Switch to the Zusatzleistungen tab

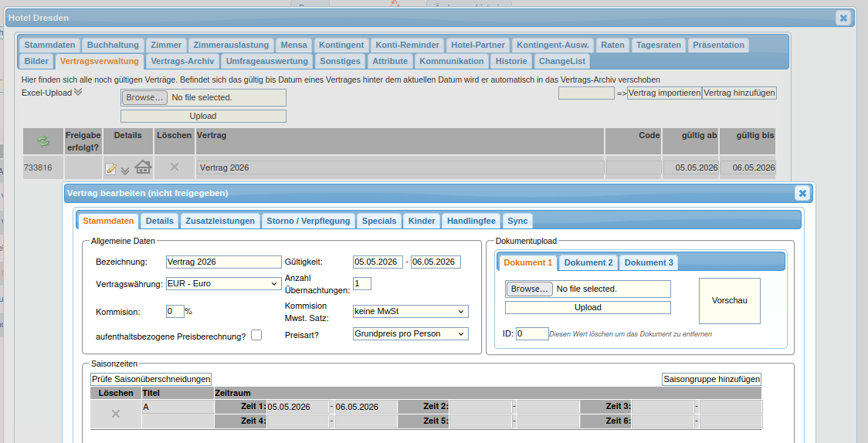220,221
